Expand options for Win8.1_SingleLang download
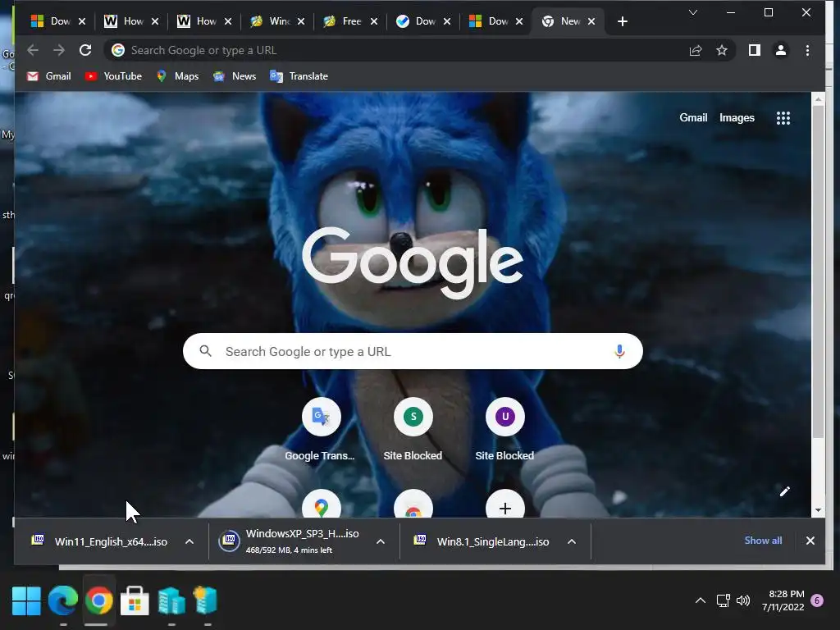This screenshot has height=630, width=840. 572,541
